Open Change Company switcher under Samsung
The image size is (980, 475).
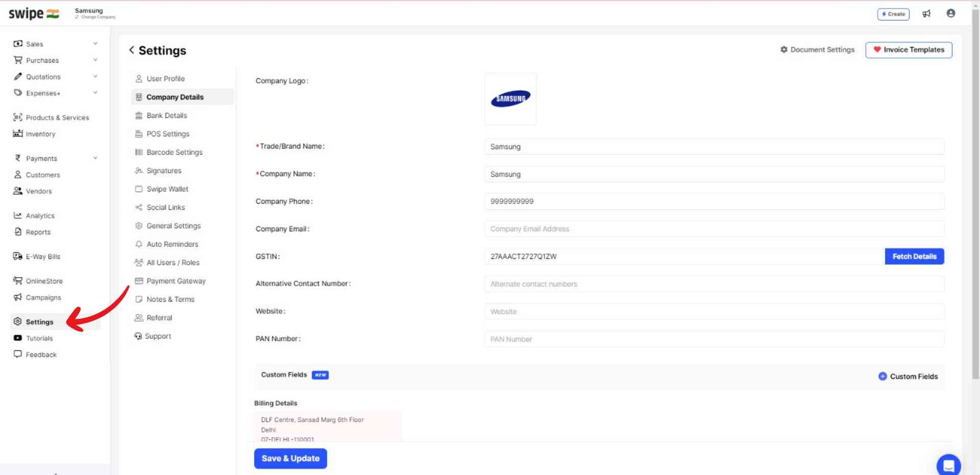click(95, 17)
